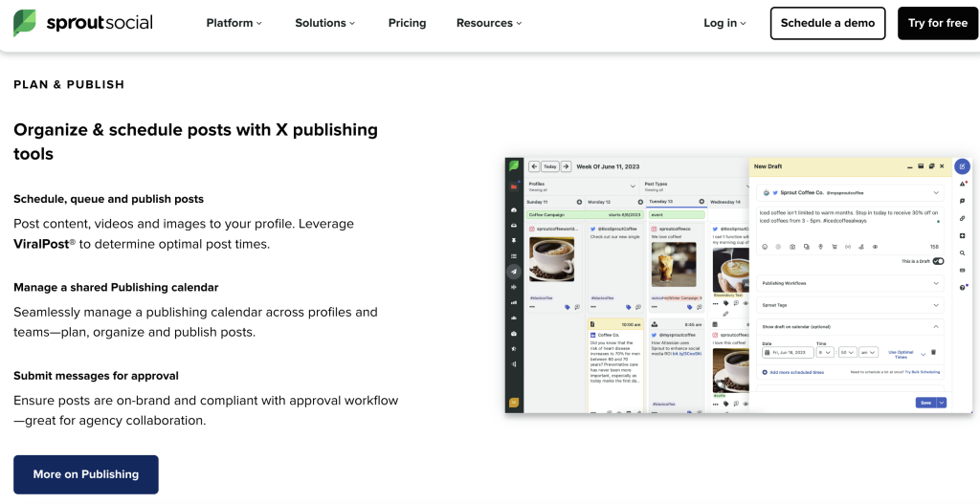Open the emoji picker in the draft composer
This screenshot has height=504, width=980.
coord(765,247)
